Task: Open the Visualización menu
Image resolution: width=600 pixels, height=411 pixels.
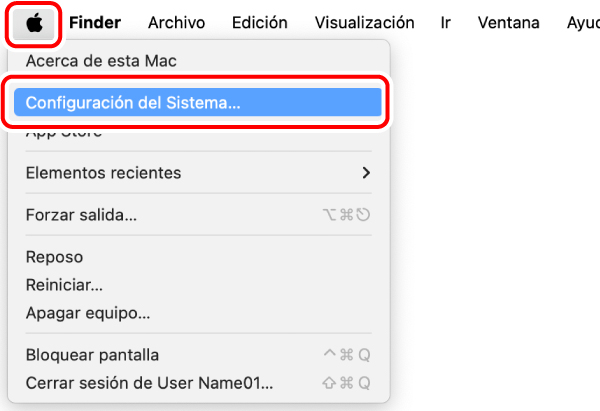Action: pyautogui.click(x=364, y=22)
